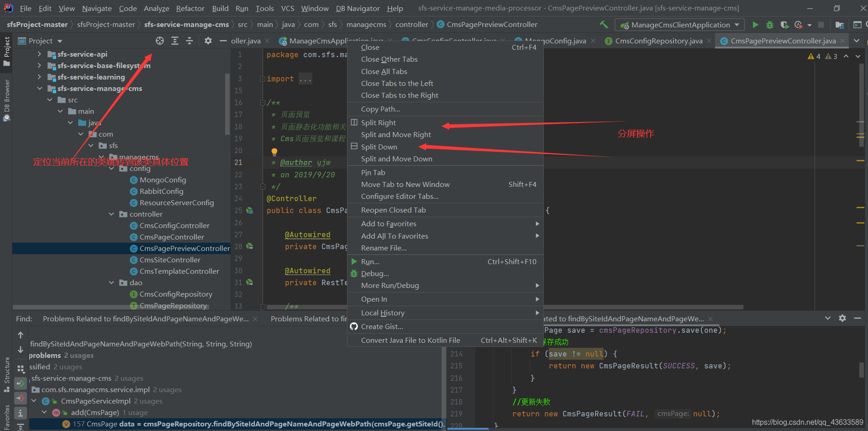The height and width of the screenshot is (431, 868).
Task: Open Project Structure icon in toolbar
Action: (840, 25)
